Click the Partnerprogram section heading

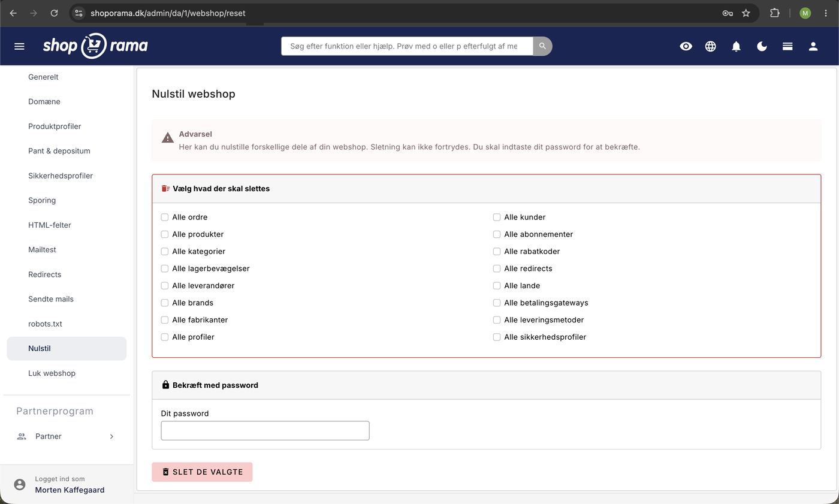pyautogui.click(x=55, y=411)
